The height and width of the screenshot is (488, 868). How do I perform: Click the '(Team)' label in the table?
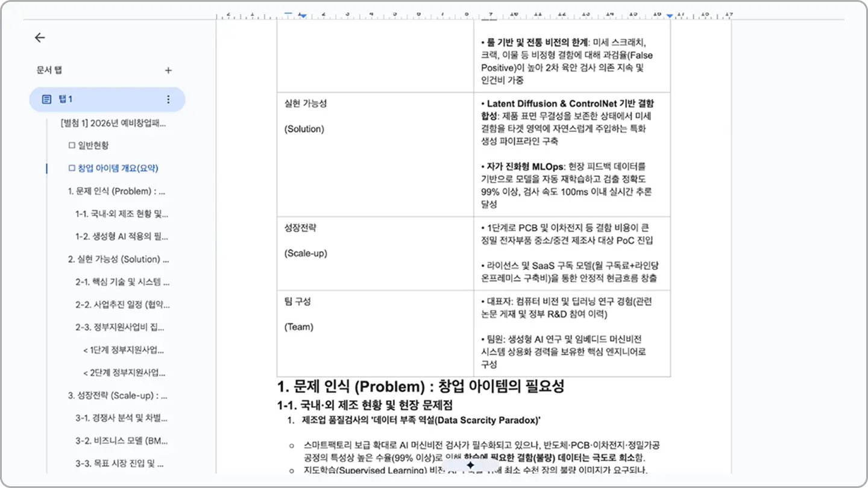point(299,327)
